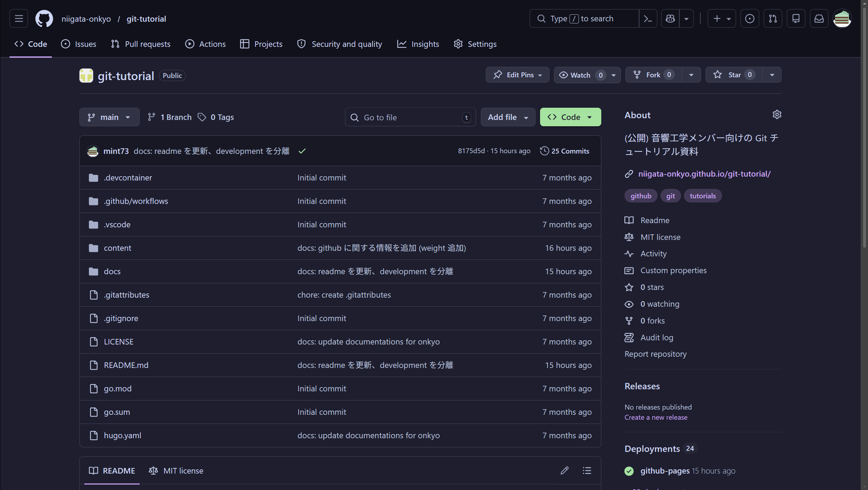Open the hugo.yaml file

tap(122, 435)
